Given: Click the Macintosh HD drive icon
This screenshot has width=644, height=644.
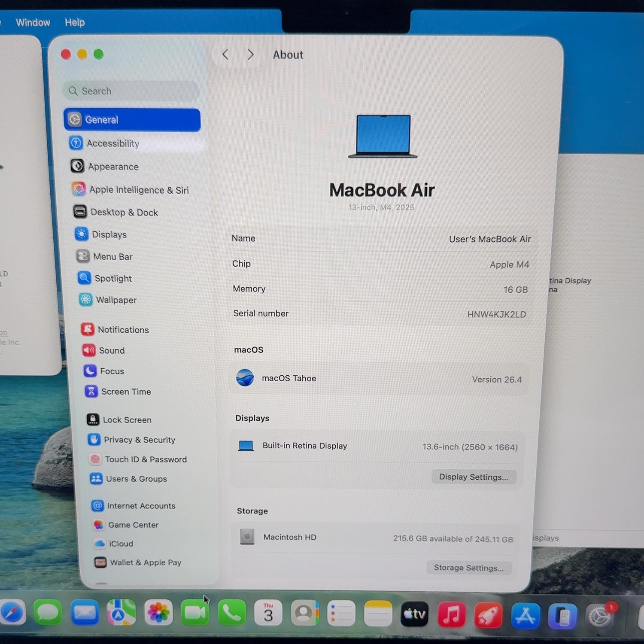Looking at the screenshot, I should (x=247, y=537).
